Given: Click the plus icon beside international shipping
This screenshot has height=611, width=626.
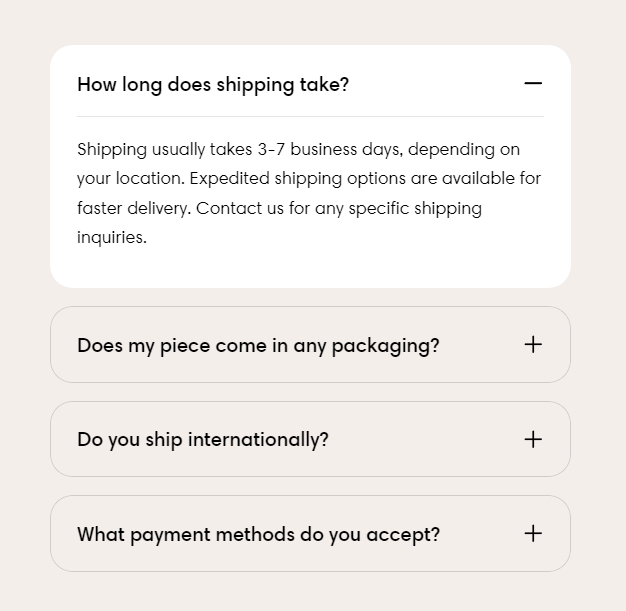Looking at the screenshot, I should [x=533, y=439].
